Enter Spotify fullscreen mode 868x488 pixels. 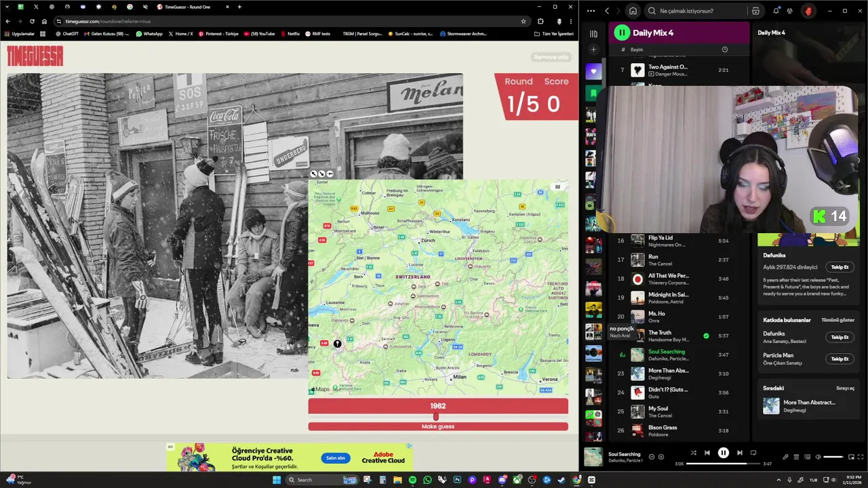861,457
